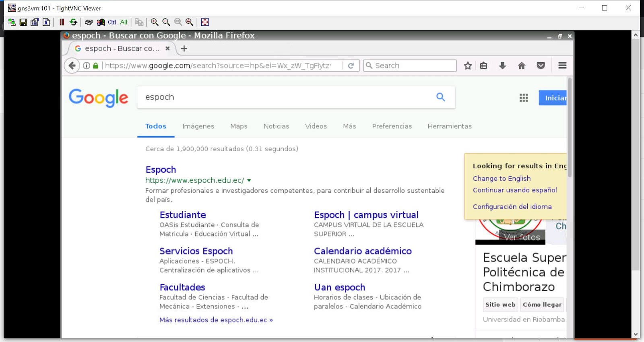Show TightVNC connection information
Viewport: 644px width, 342px height.
[46, 22]
